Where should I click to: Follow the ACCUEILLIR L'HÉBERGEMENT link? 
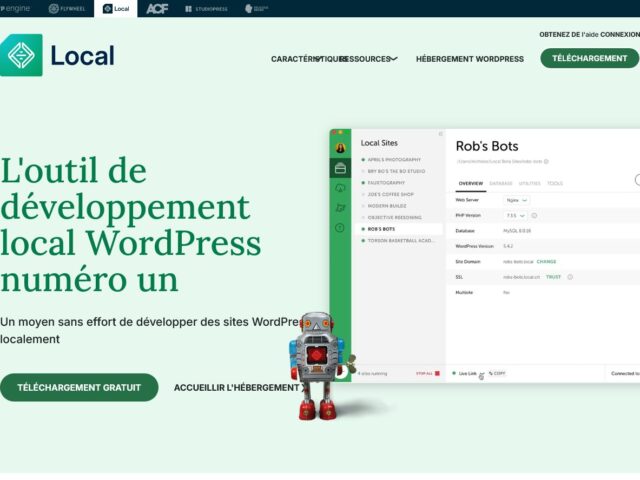pyautogui.click(x=240, y=388)
